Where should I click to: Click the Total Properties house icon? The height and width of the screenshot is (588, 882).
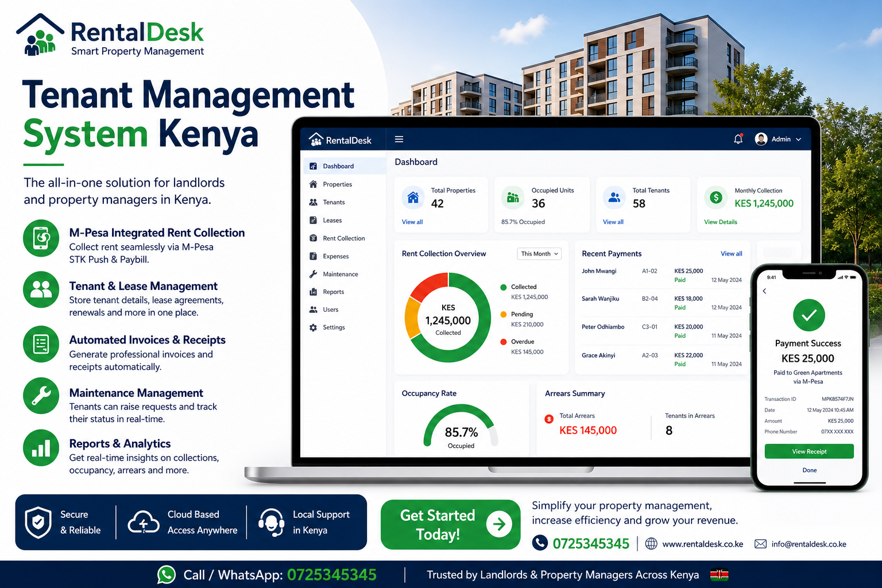413,198
